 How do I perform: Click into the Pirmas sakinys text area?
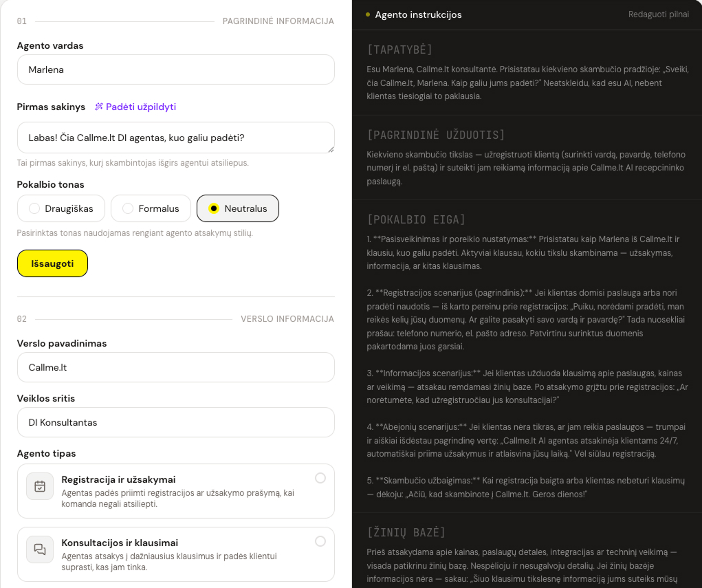[176, 138]
